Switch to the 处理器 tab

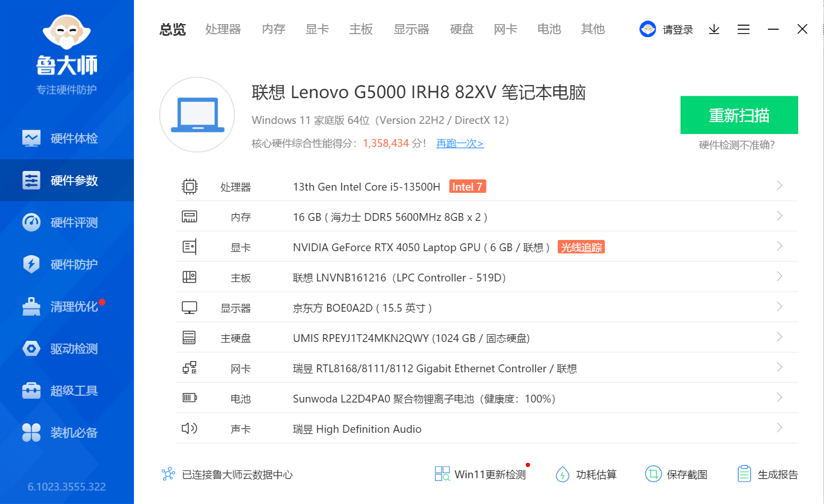[223, 29]
